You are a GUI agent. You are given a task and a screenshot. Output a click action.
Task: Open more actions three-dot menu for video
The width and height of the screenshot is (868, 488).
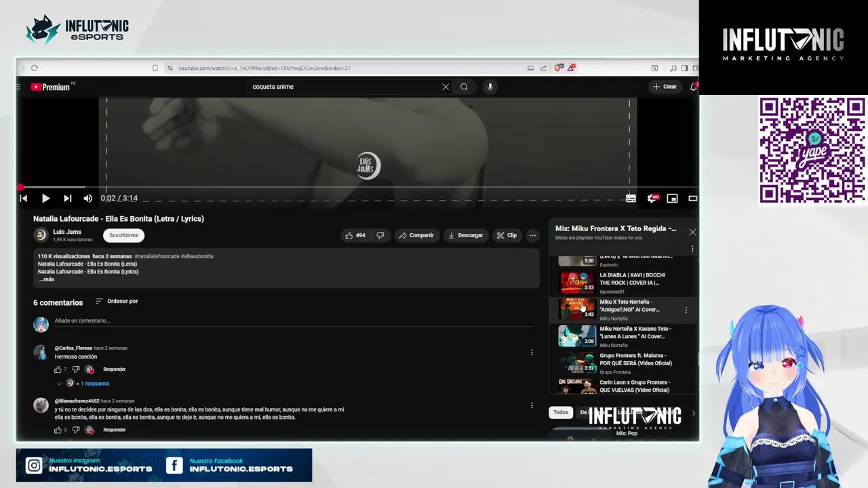[x=532, y=235]
